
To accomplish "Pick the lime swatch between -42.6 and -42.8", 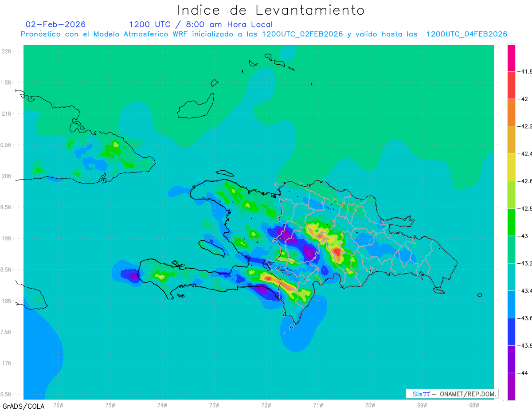I will point(511,195).
